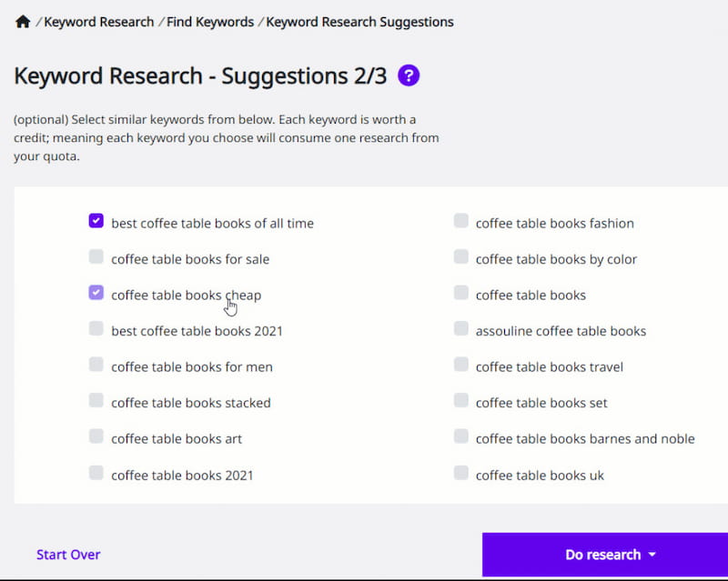The height and width of the screenshot is (581, 728).
Task: Check coffee table books art
Action: 96,436
